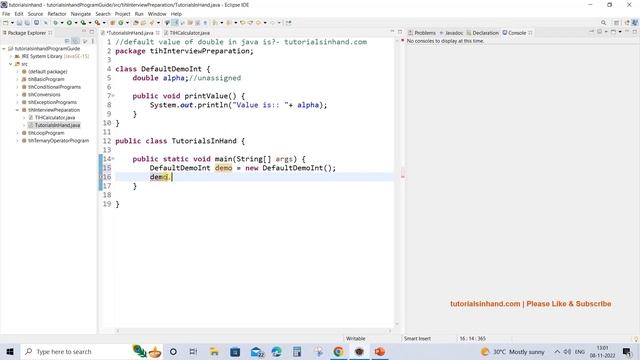This screenshot has height=360, width=640.
Task: Open dropdown next to External Tools icon
Action: pos(104,23)
